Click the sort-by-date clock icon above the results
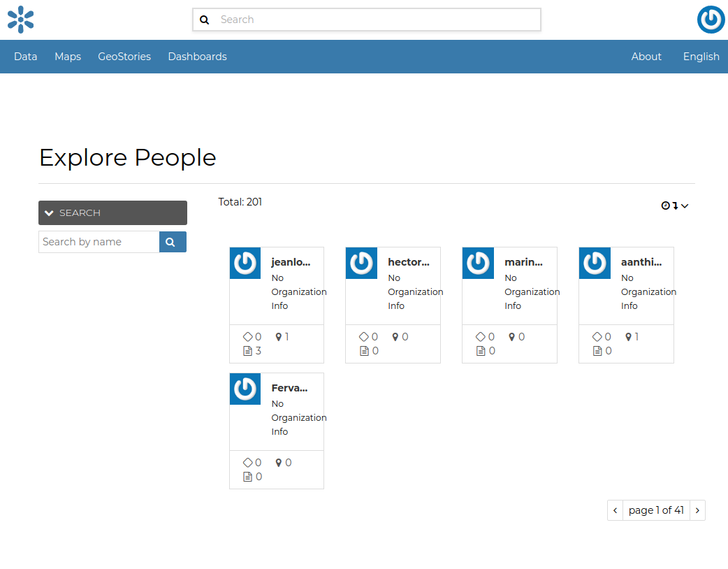728x569 pixels. (x=666, y=206)
